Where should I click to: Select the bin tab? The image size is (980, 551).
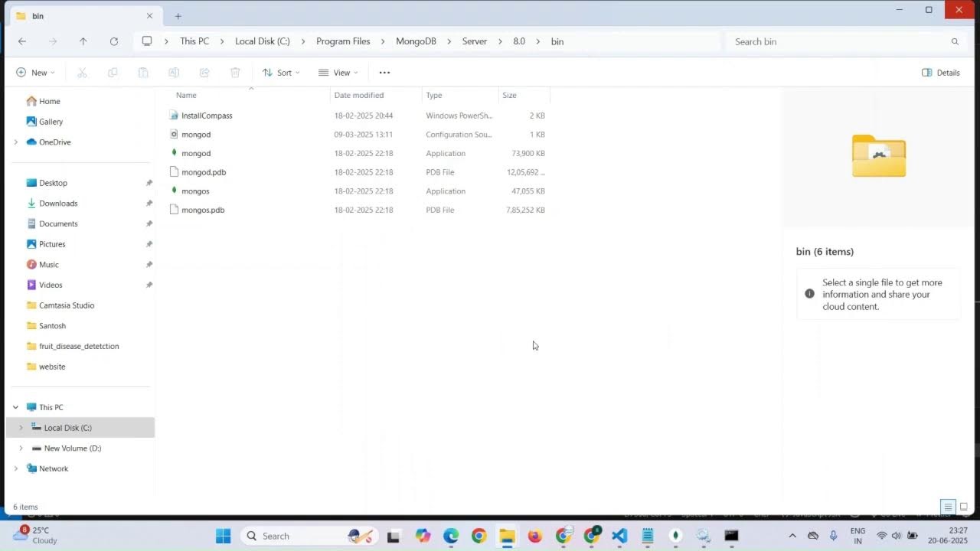pos(83,16)
